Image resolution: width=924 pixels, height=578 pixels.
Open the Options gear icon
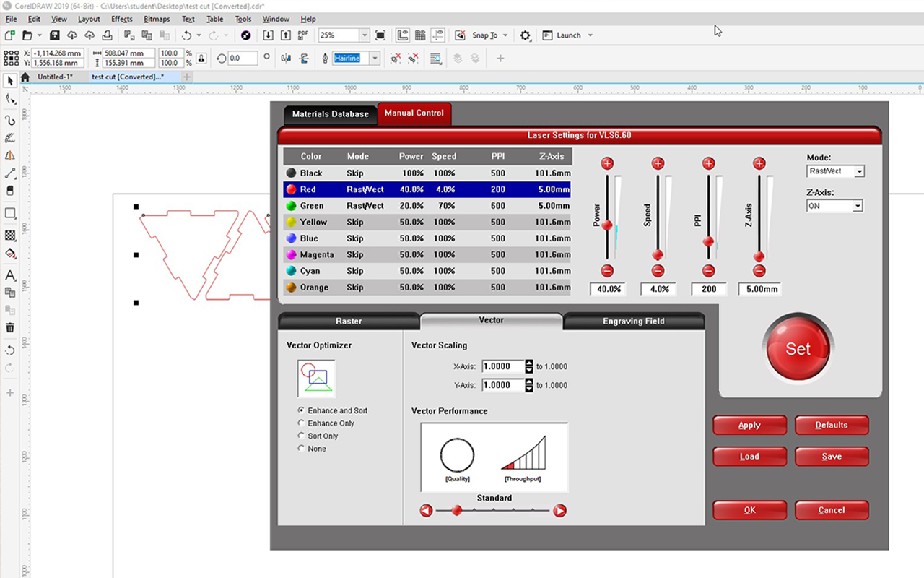[x=526, y=35]
